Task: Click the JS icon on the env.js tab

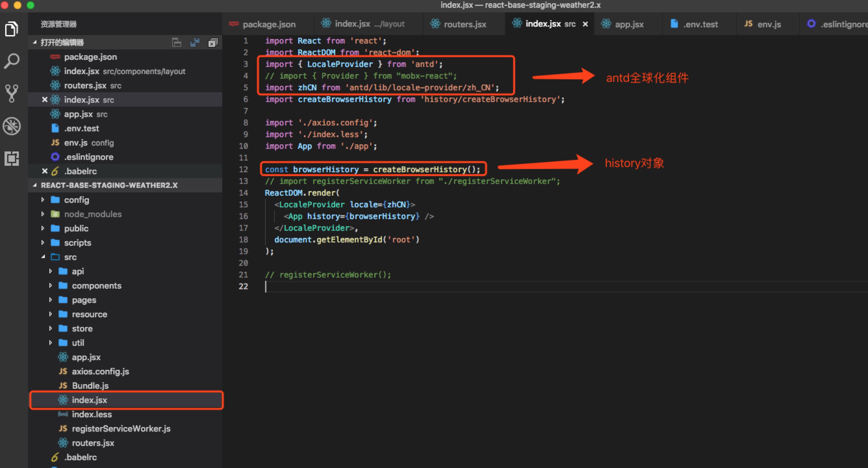Action: pyautogui.click(x=748, y=24)
